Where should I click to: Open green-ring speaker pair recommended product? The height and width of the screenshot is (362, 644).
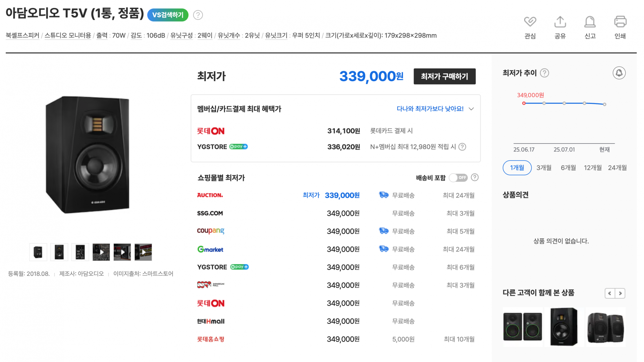[x=523, y=327]
